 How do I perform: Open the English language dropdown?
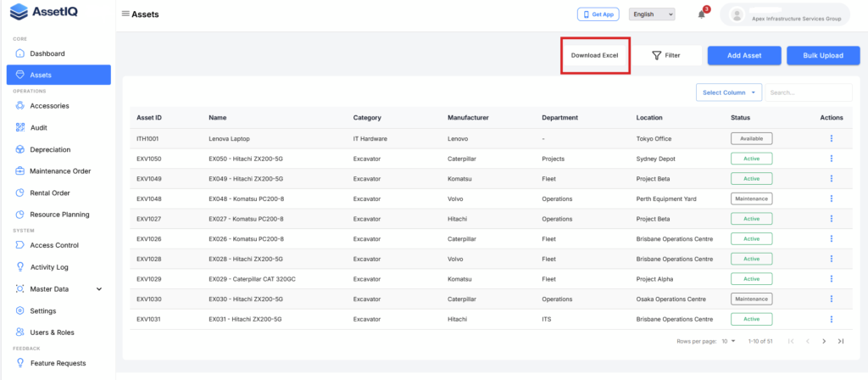[x=652, y=14]
